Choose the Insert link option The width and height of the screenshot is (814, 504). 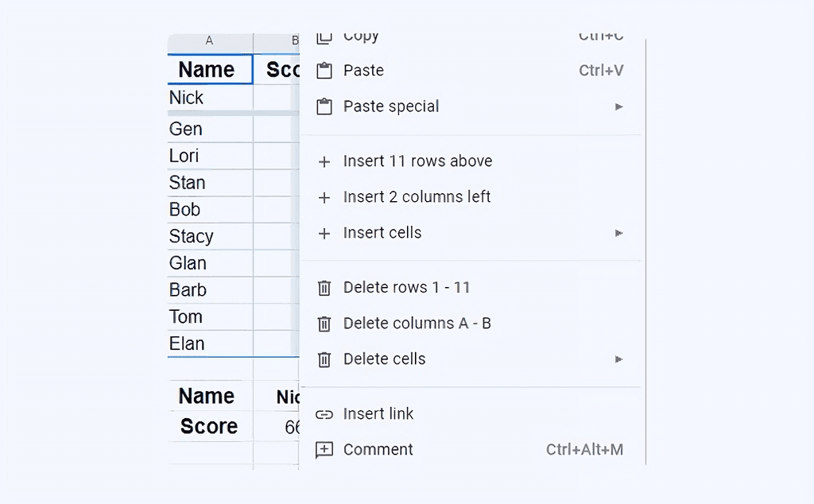click(378, 413)
